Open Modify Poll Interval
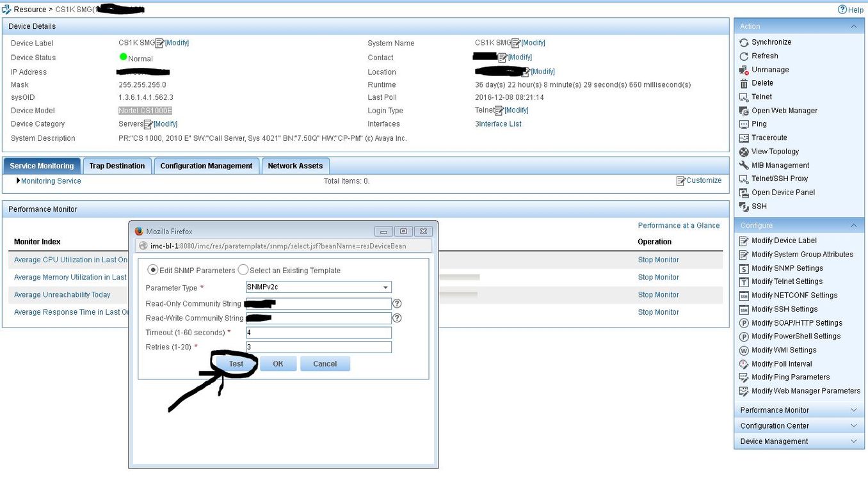 click(x=782, y=364)
